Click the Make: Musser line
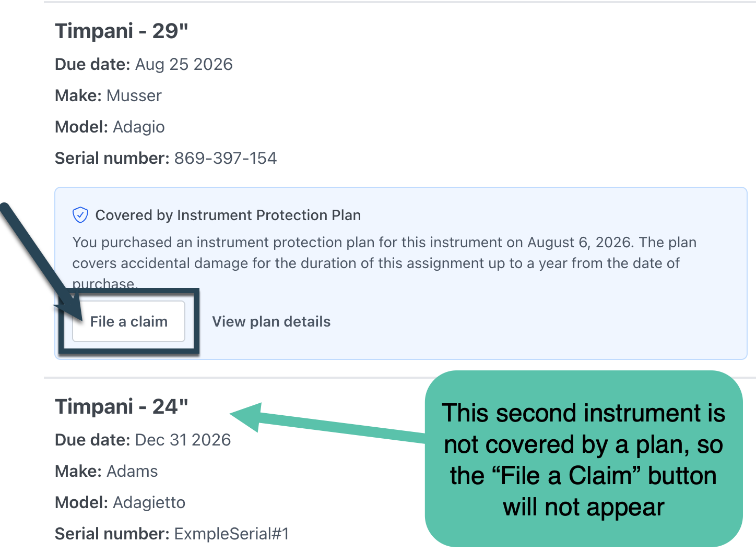Viewport: 756px width, 554px height. tap(108, 95)
